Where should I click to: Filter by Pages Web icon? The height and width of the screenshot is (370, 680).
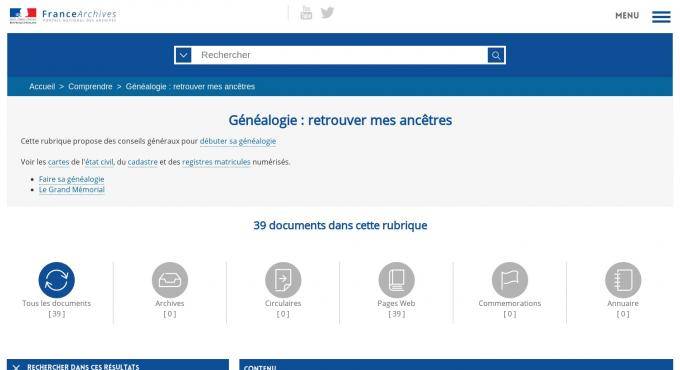click(396, 280)
